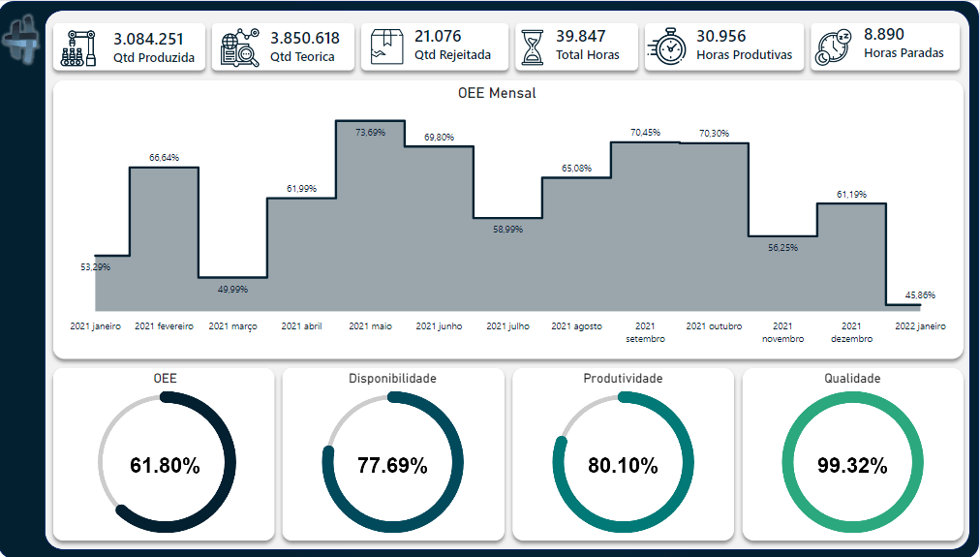
Task: Click the 65,08% data label
Action: coord(576,169)
